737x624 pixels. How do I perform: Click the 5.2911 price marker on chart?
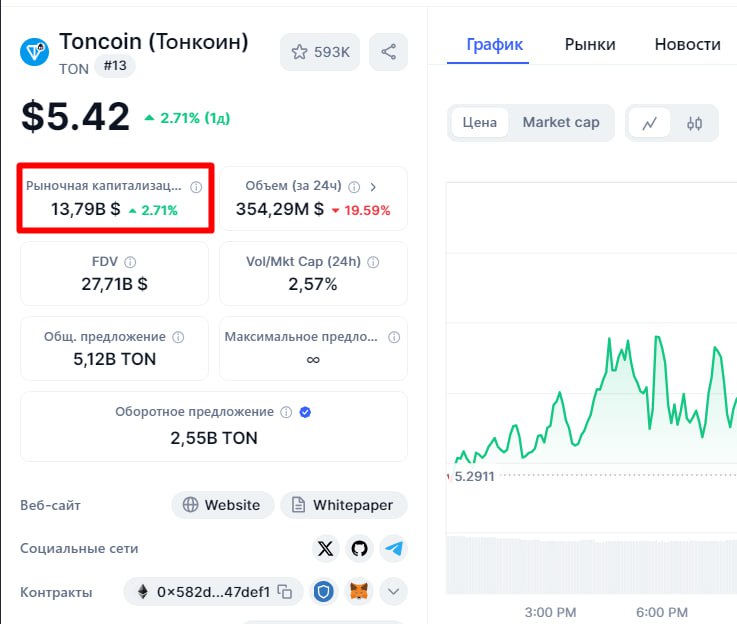pyautogui.click(x=474, y=476)
